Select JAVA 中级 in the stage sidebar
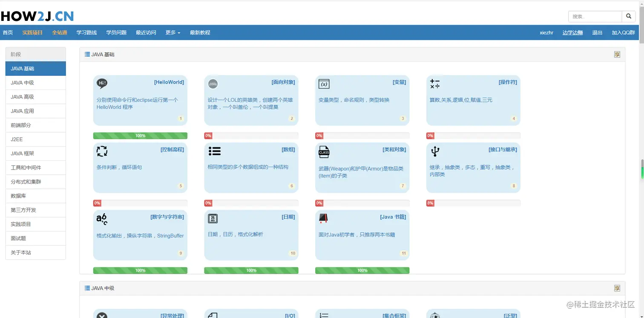644x318 pixels. 36,83
